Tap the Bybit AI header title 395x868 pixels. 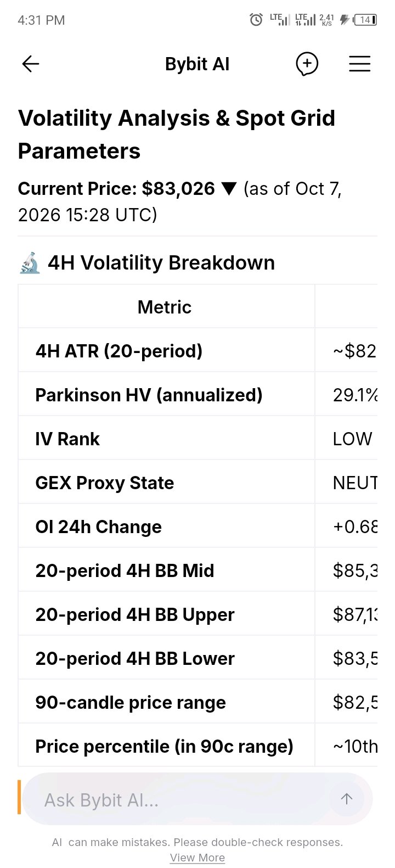197,64
